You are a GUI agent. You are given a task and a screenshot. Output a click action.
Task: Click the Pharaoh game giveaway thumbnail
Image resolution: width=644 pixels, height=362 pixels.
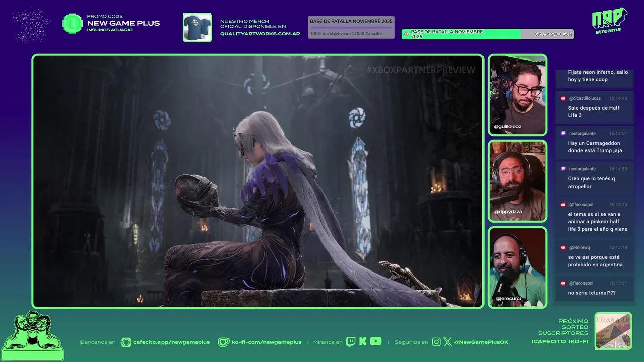[613, 331]
